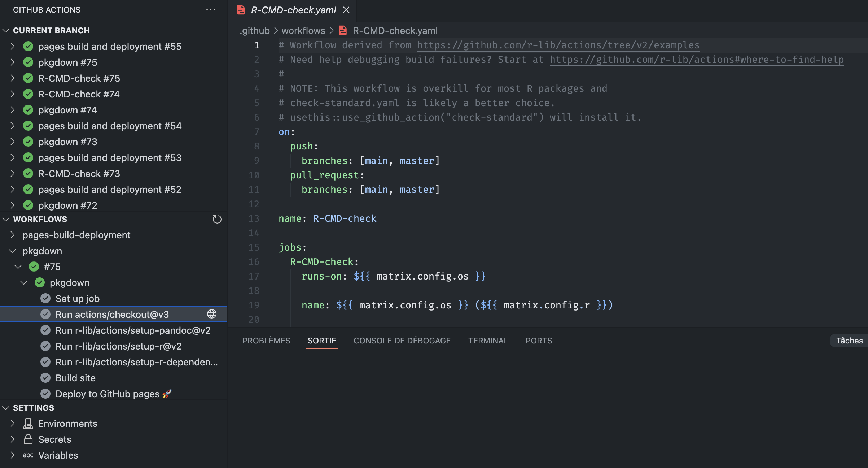This screenshot has height=468, width=868.
Task: Click the Variables abc icon
Action: [28, 455]
